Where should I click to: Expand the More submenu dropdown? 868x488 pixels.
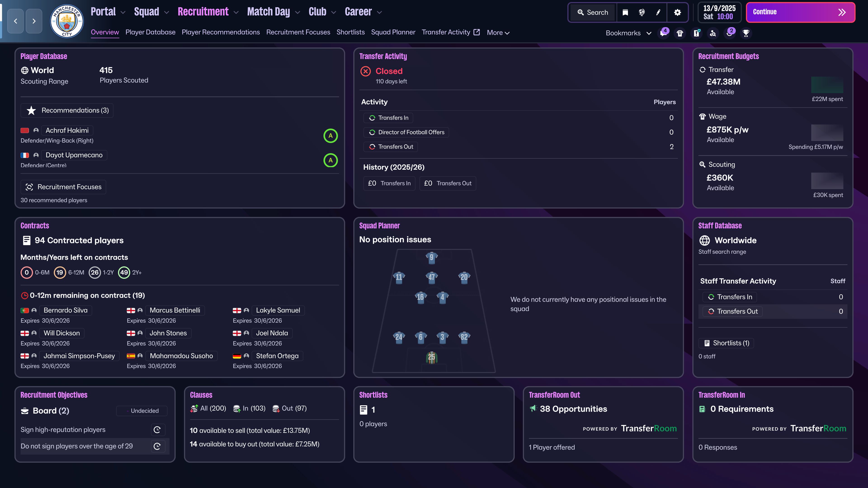coord(498,33)
